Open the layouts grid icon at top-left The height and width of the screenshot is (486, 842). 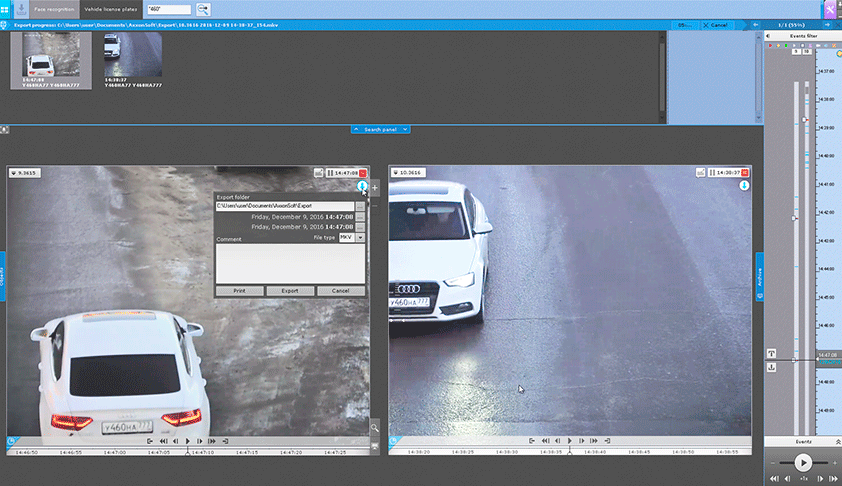5,8
